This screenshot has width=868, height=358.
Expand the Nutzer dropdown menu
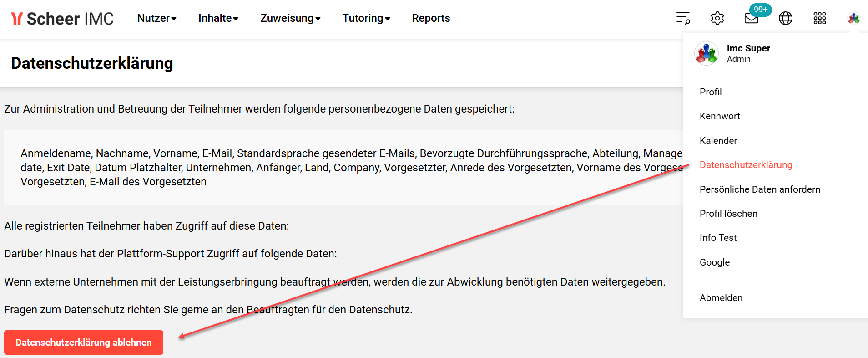pyautogui.click(x=157, y=18)
